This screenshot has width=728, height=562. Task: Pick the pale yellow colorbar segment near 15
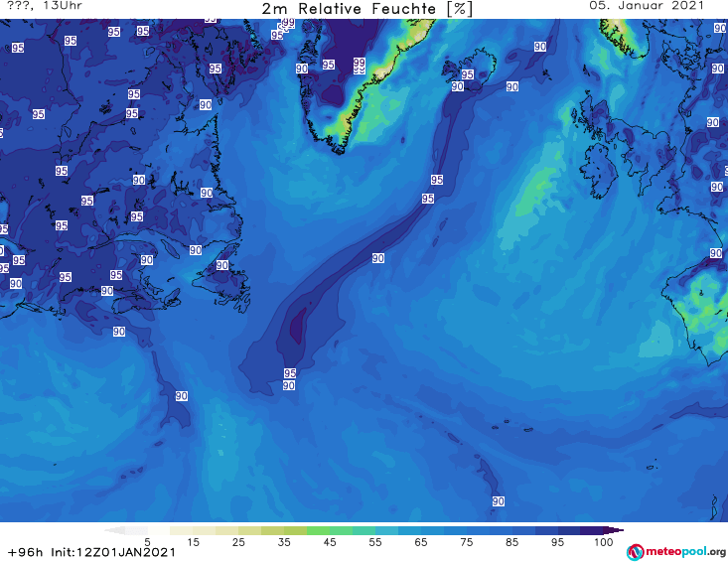(182, 530)
